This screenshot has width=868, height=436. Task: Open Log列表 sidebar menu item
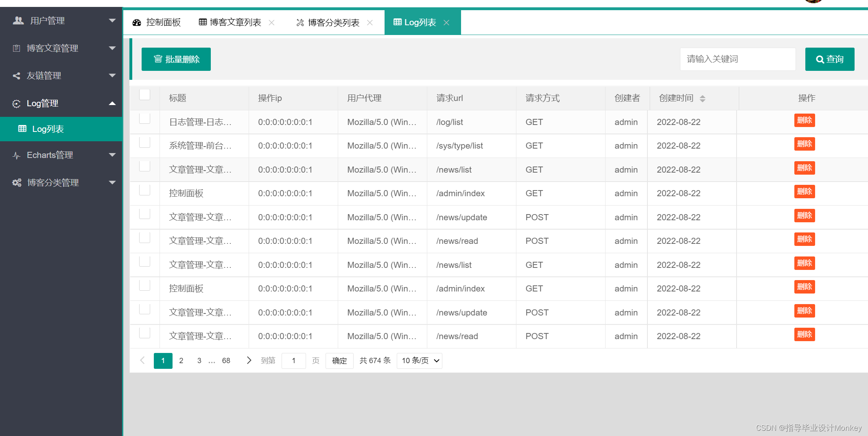[x=61, y=129]
